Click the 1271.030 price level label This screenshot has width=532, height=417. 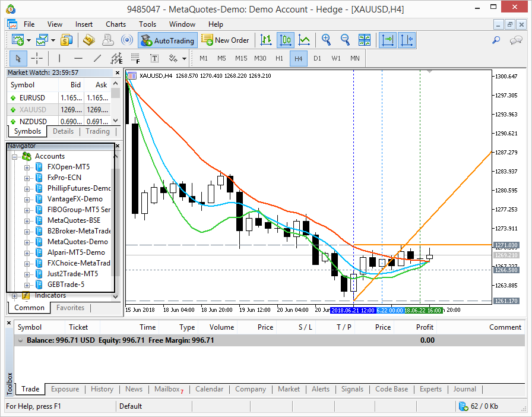(506, 245)
